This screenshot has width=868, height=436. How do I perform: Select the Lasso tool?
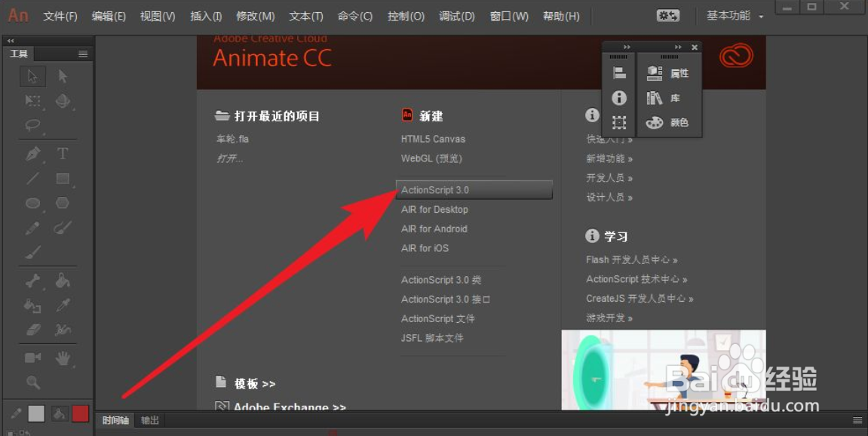[x=32, y=125]
